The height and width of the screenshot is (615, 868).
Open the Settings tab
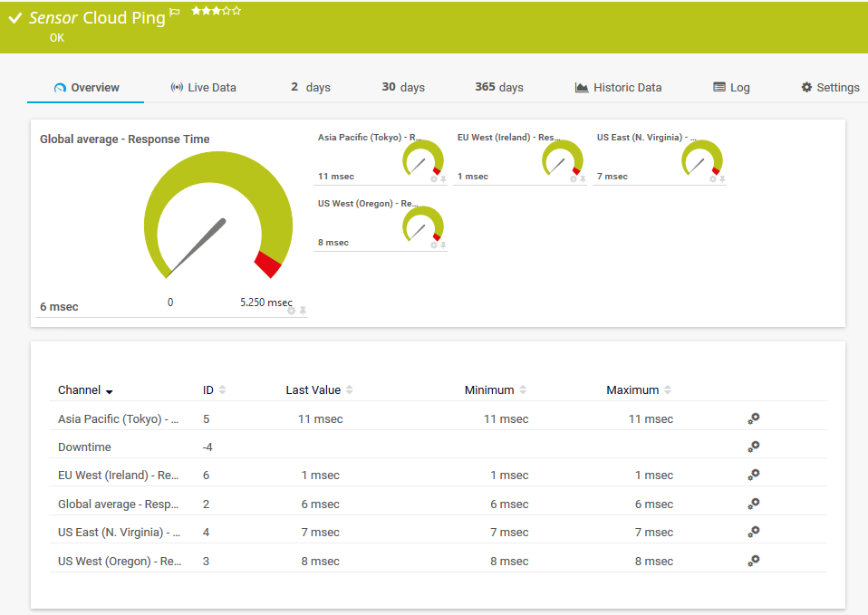[830, 88]
